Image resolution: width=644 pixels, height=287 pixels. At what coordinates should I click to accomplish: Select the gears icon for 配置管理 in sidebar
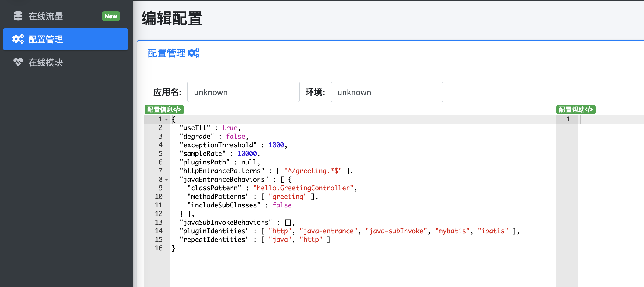[x=18, y=39]
